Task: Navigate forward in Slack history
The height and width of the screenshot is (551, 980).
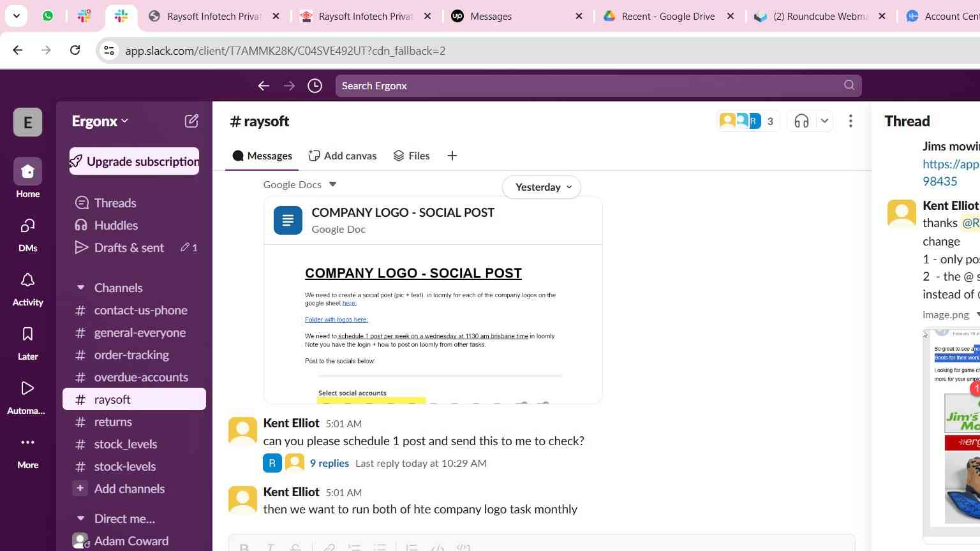Action: 289,85
